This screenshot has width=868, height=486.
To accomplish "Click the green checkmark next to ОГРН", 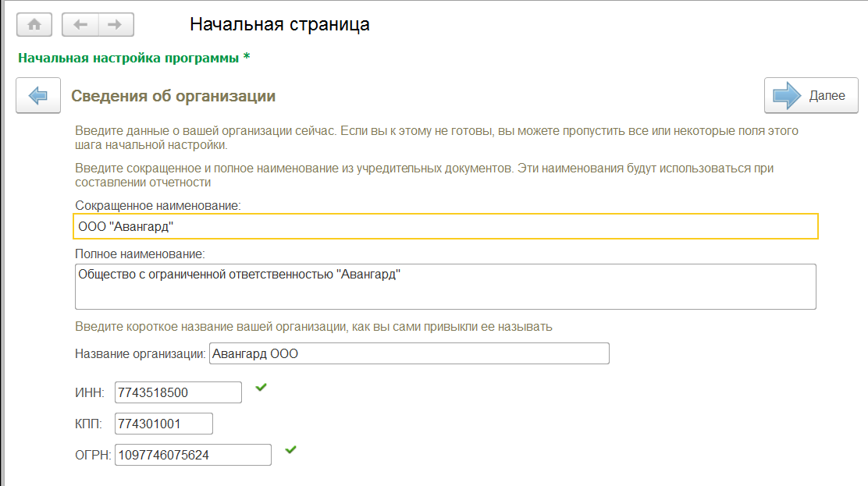I will pyautogui.click(x=290, y=449).
